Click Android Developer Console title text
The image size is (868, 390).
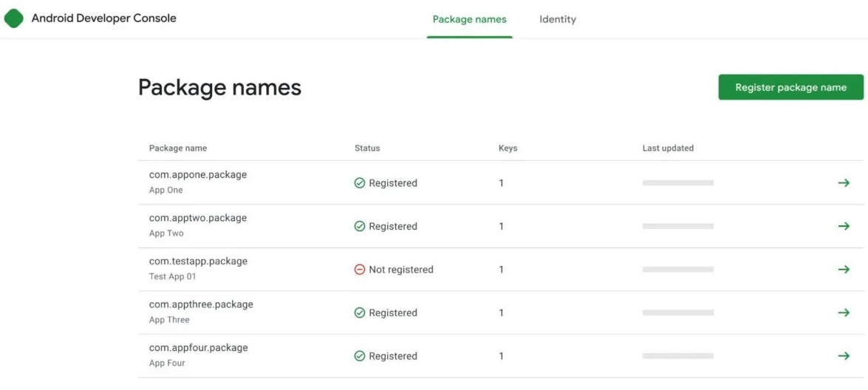click(x=103, y=18)
